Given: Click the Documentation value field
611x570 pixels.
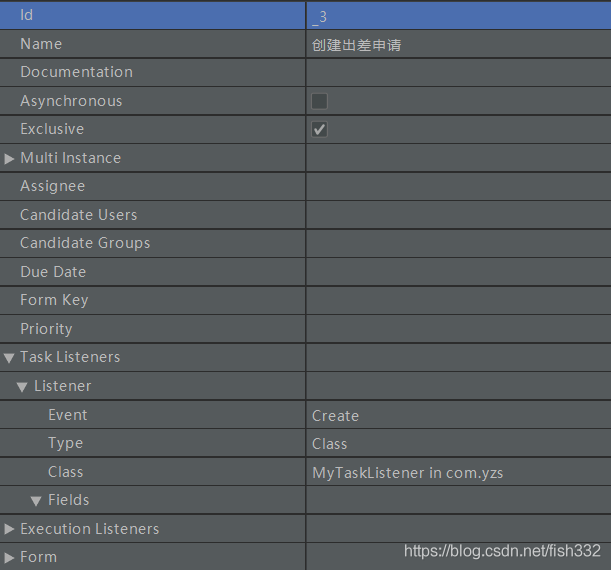Looking at the screenshot, I should tap(458, 72).
